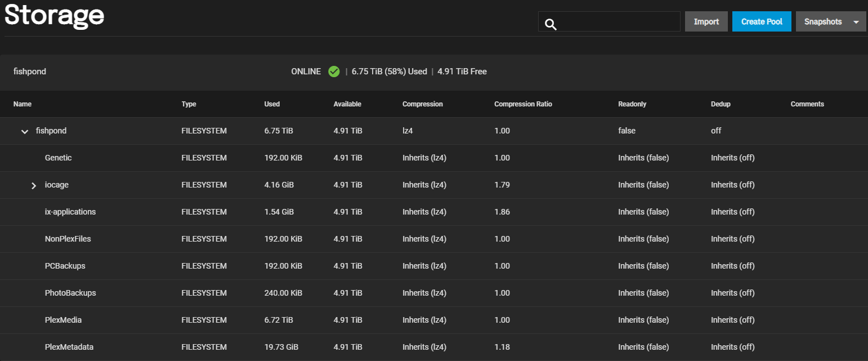868x361 pixels.
Task: Click the 6.72 TiB used value of PlexMedia
Action: (x=279, y=320)
